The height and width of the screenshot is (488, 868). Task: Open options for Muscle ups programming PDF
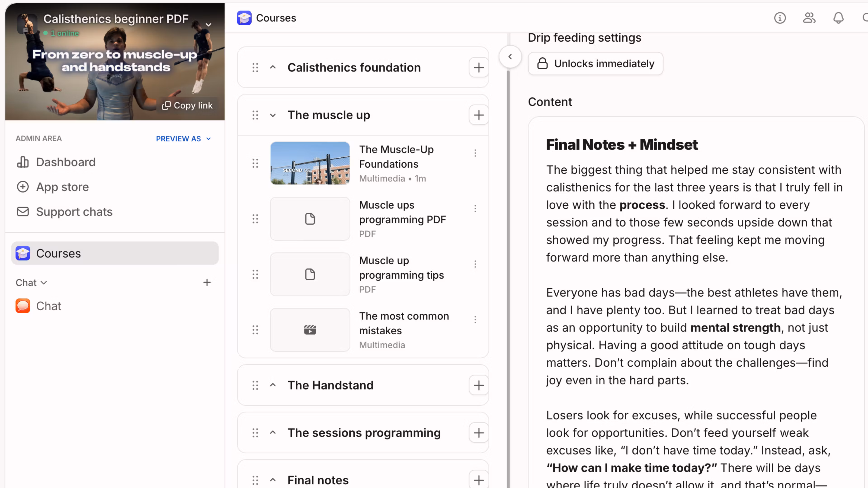(475, 209)
